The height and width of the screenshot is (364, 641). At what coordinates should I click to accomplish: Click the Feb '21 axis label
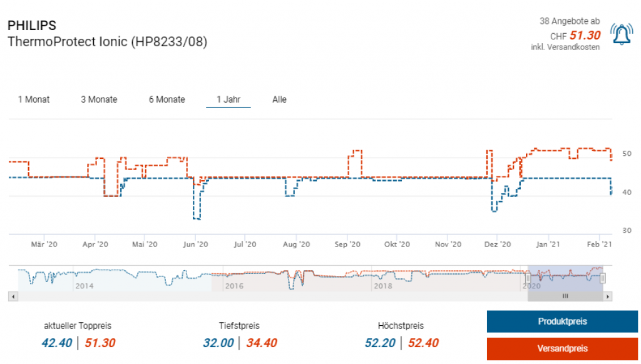[x=599, y=245]
